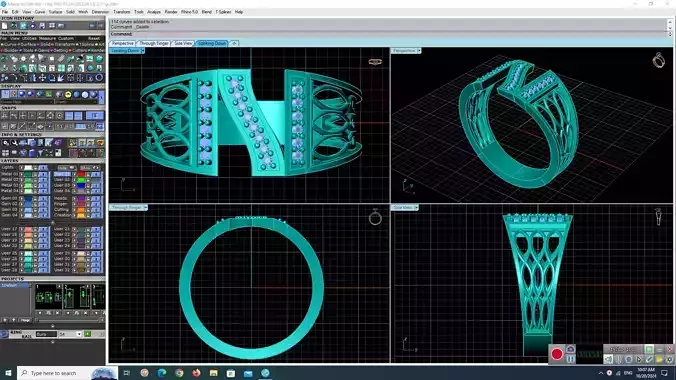Open Utilities in Matrix main menu
The width and height of the screenshot is (676, 380).
click(x=29, y=38)
